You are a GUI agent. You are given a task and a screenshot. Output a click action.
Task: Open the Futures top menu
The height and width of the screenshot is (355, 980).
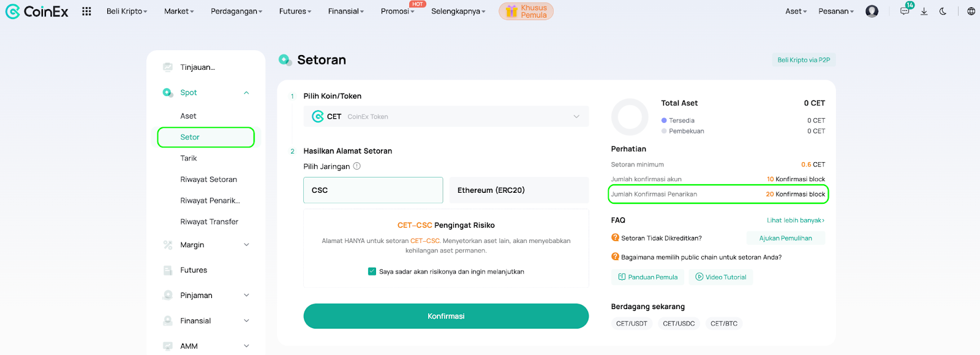pyautogui.click(x=295, y=11)
